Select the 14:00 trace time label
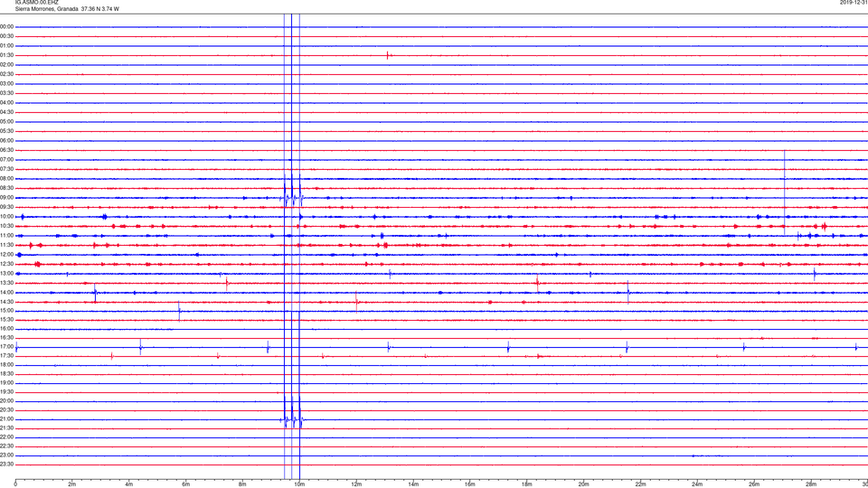 pyautogui.click(x=6, y=292)
